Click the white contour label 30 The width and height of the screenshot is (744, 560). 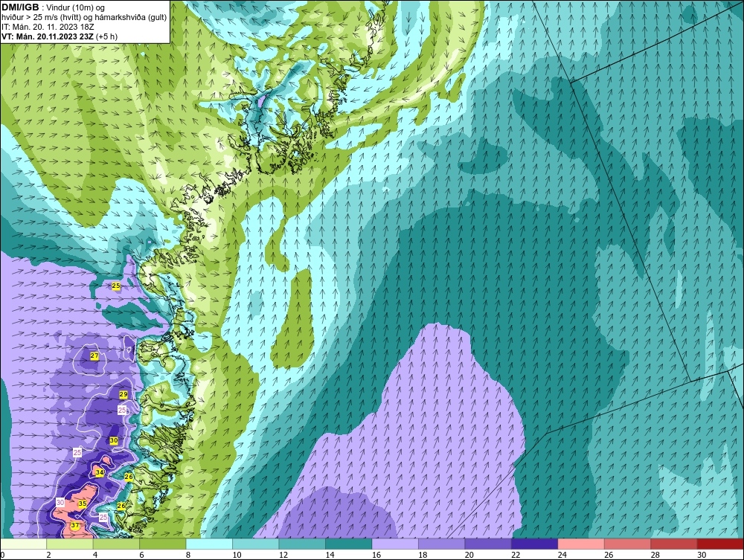(60, 502)
